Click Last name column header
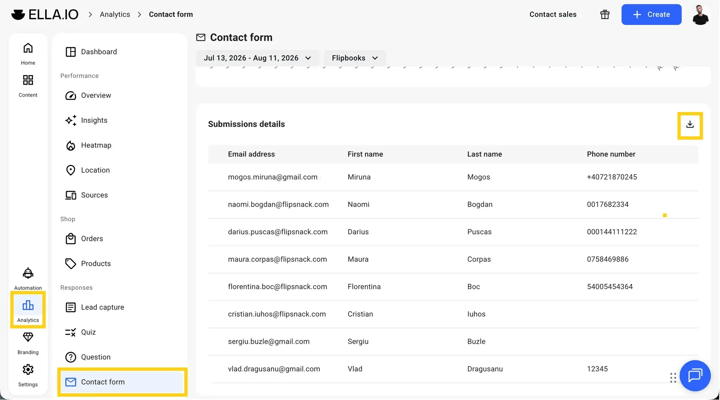The image size is (720, 400). pos(484,154)
